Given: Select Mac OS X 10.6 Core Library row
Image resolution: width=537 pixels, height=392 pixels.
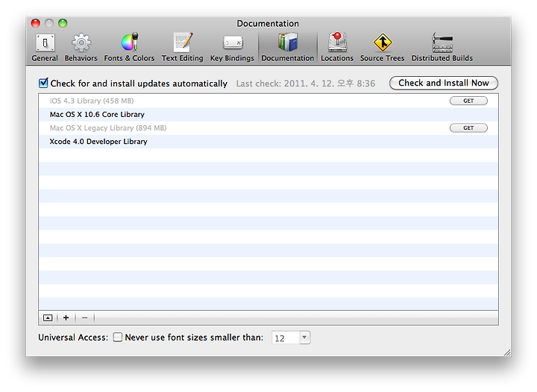Looking at the screenshot, I should click(x=268, y=114).
